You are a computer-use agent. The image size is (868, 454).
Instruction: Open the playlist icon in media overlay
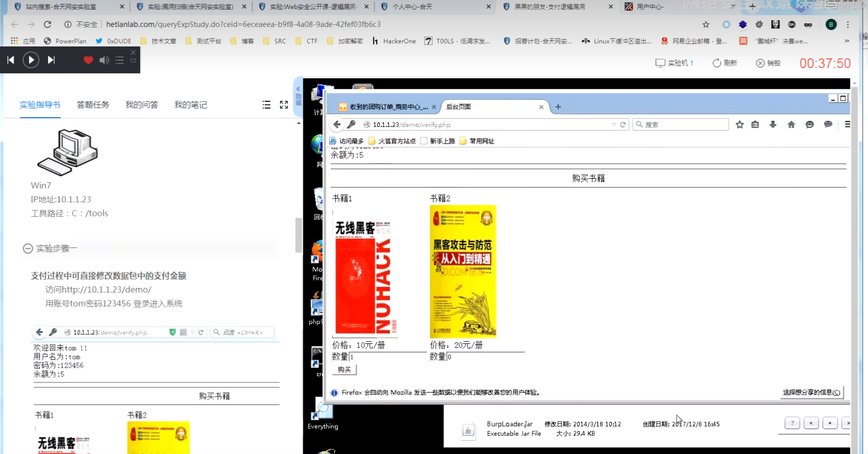120,60
